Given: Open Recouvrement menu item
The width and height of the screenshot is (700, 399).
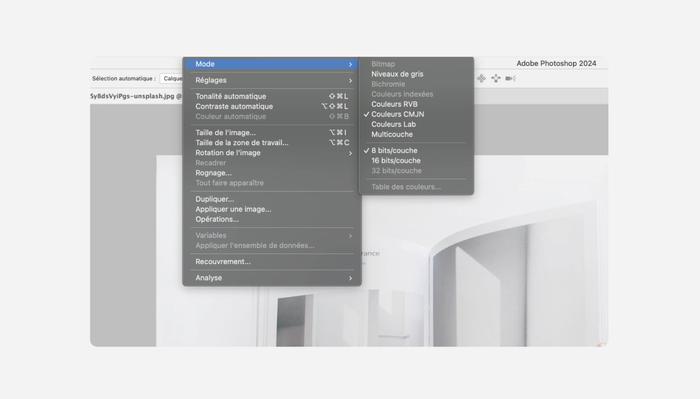Looking at the screenshot, I should 271,262.
